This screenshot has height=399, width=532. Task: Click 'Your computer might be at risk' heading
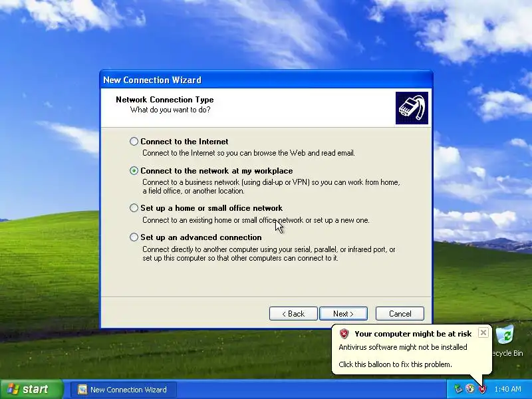coord(413,334)
